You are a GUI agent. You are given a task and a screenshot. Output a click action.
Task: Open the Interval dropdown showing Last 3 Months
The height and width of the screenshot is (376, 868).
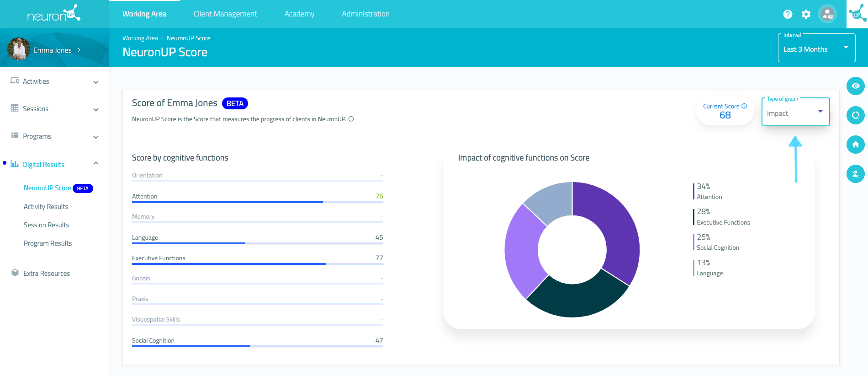(x=816, y=48)
